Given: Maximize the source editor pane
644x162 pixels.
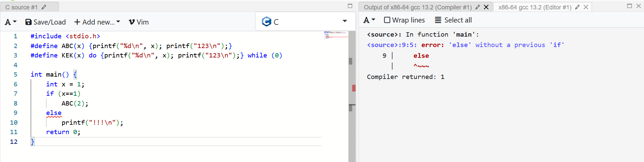Looking at the screenshot, I should (350, 6).
